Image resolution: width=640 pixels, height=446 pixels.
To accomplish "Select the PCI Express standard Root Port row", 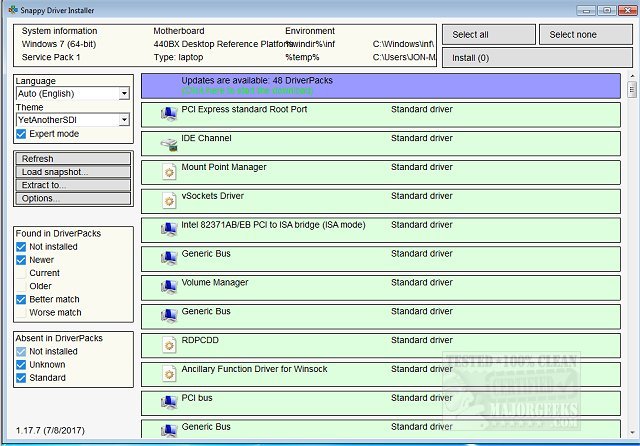I will tap(381, 115).
